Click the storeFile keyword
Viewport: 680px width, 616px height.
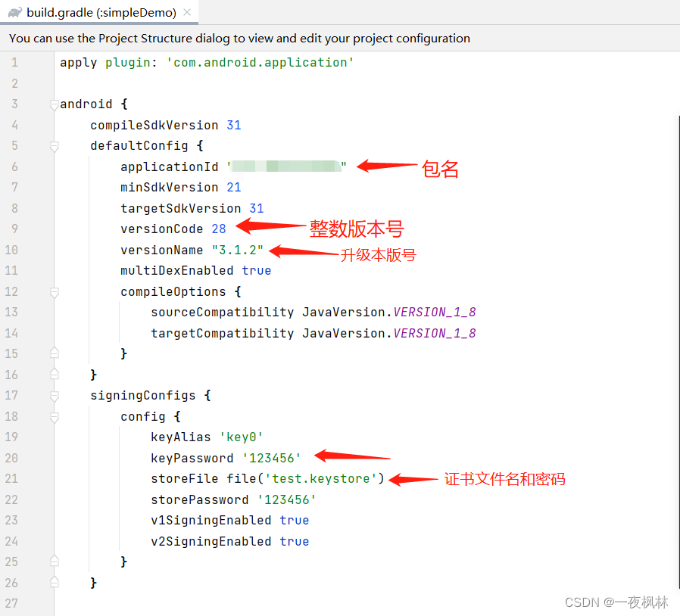pyautogui.click(x=184, y=478)
